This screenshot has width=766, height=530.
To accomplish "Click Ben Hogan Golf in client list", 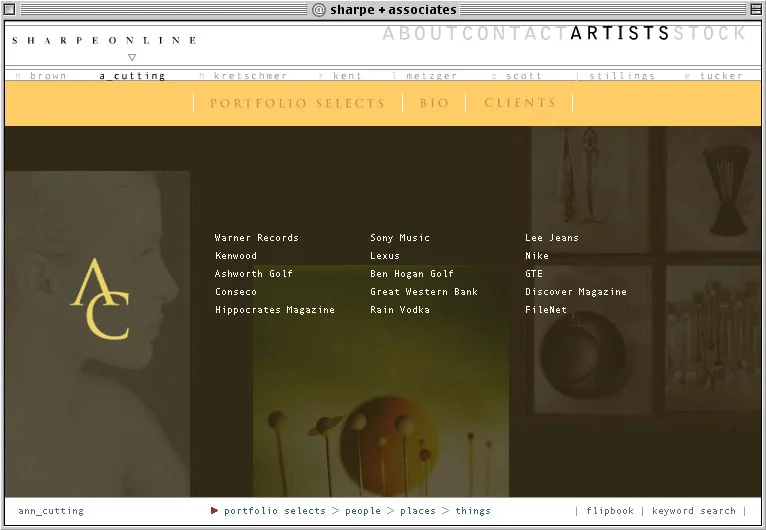I will [x=412, y=274].
